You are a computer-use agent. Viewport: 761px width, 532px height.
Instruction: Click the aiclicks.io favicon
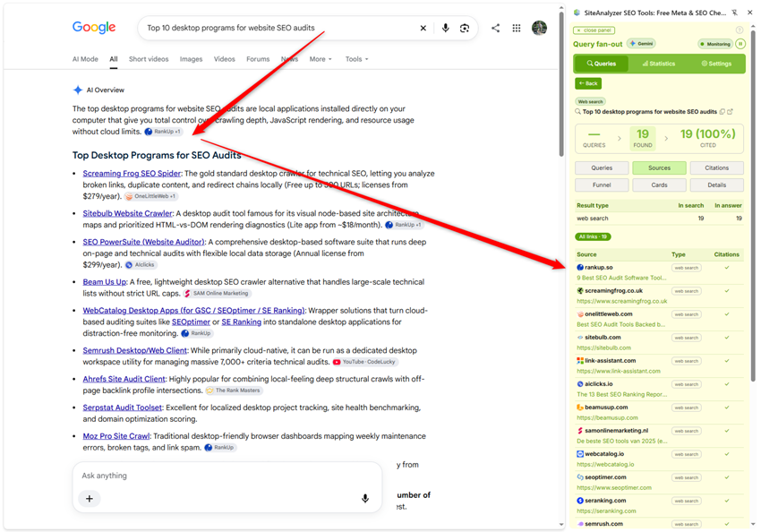[580, 384]
